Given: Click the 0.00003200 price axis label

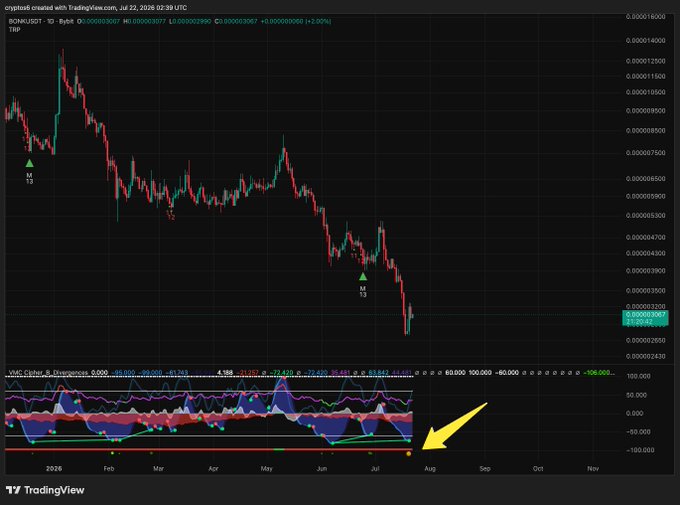Looking at the screenshot, I should point(645,306).
